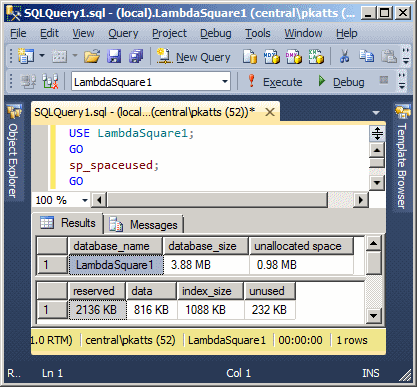Open the Help menu

tap(347, 33)
